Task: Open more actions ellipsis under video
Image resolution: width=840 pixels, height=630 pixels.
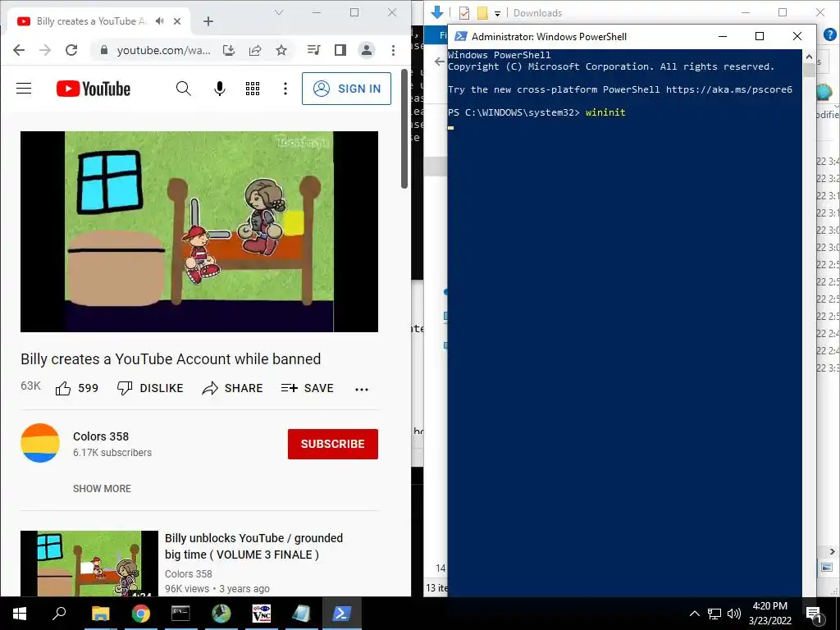Action: (362, 390)
